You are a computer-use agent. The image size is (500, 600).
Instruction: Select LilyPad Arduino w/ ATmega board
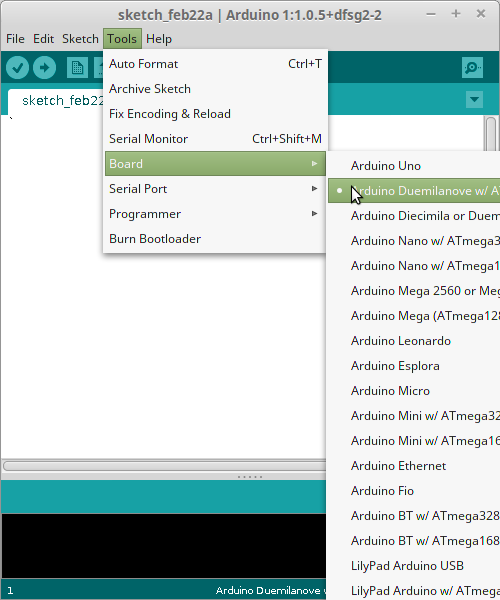[x=414, y=590]
